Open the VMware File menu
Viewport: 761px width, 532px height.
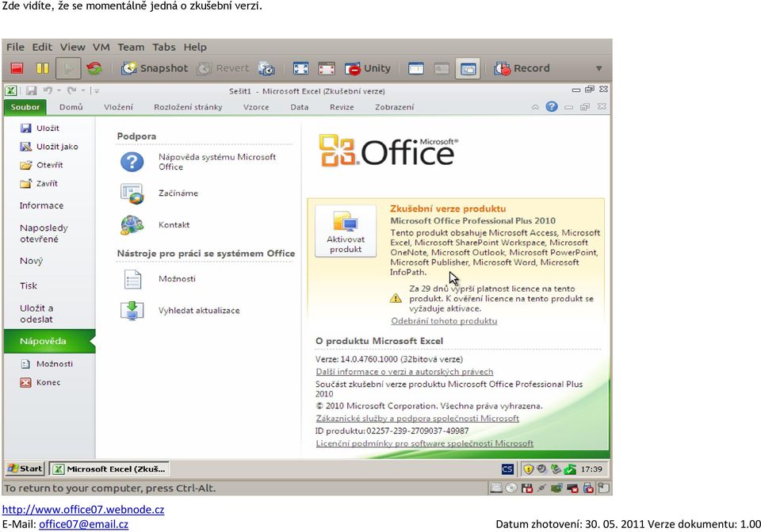click(x=15, y=47)
